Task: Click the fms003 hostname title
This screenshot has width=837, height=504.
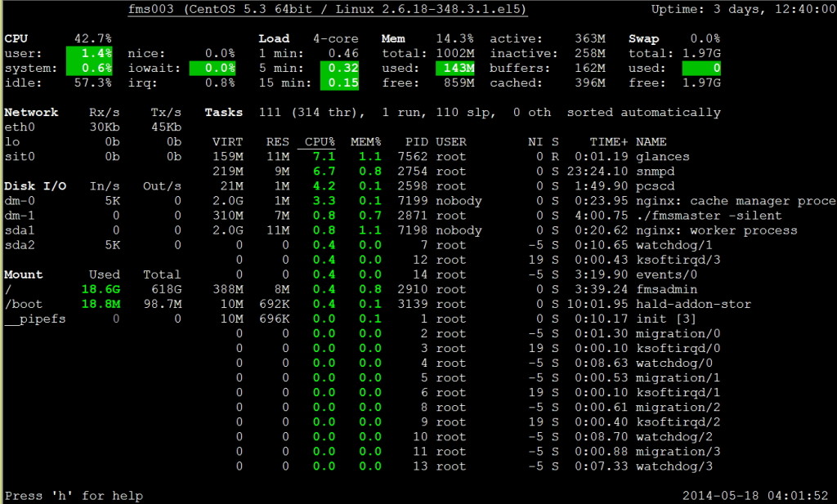Action: coord(150,10)
